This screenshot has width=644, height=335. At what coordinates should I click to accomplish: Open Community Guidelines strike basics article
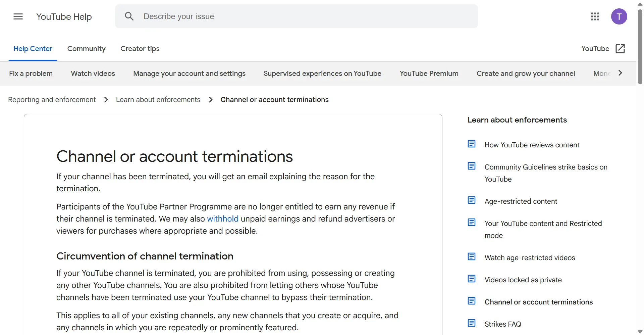(546, 173)
